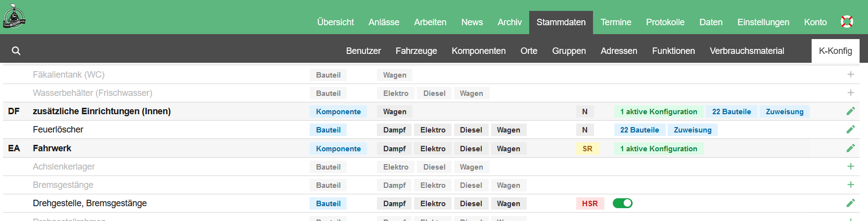Click the EA code beside Fahrwerk
This screenshot has height=221, width=868.
(x=14, y=148)
